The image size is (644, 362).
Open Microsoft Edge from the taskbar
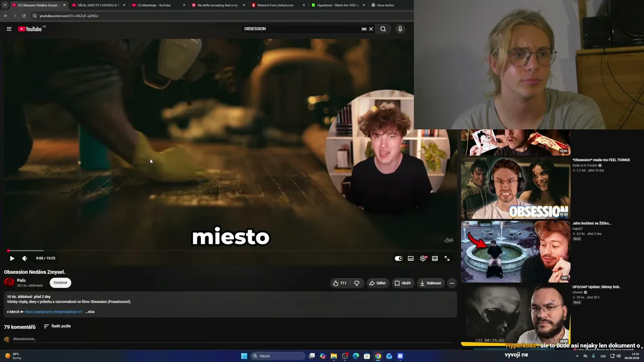(x=356, y=356)
